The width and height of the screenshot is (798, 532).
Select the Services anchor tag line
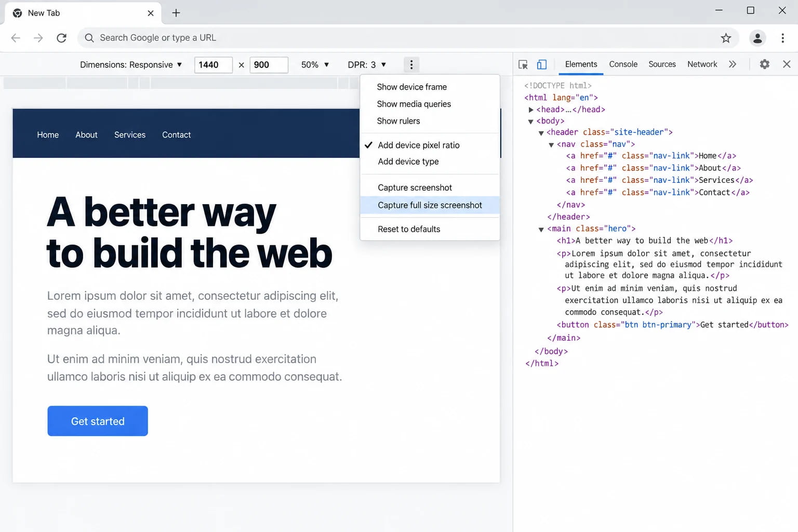[x=659, y=180]
